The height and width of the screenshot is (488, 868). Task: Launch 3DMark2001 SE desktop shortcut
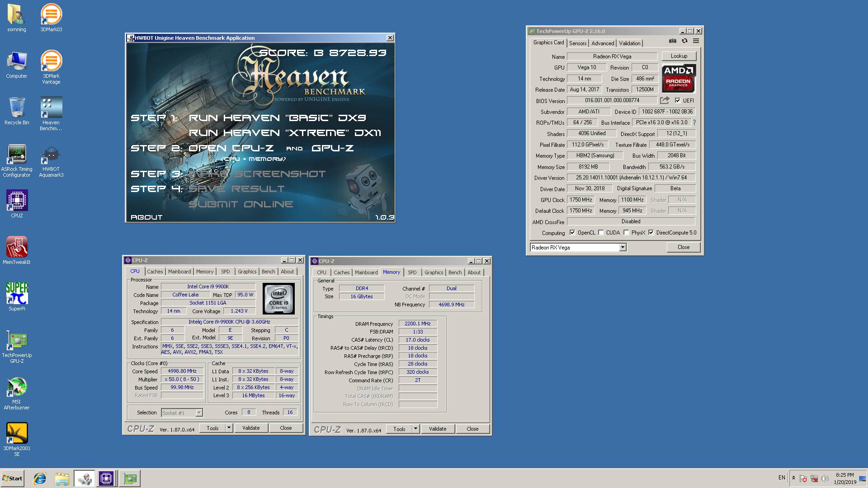point(17,440)
